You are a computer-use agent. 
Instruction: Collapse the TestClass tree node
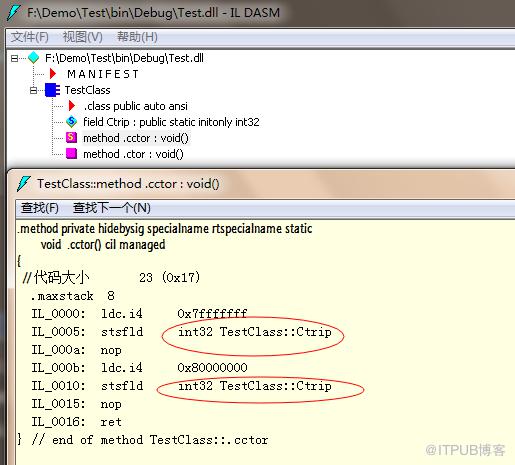(x=33, y=90)
